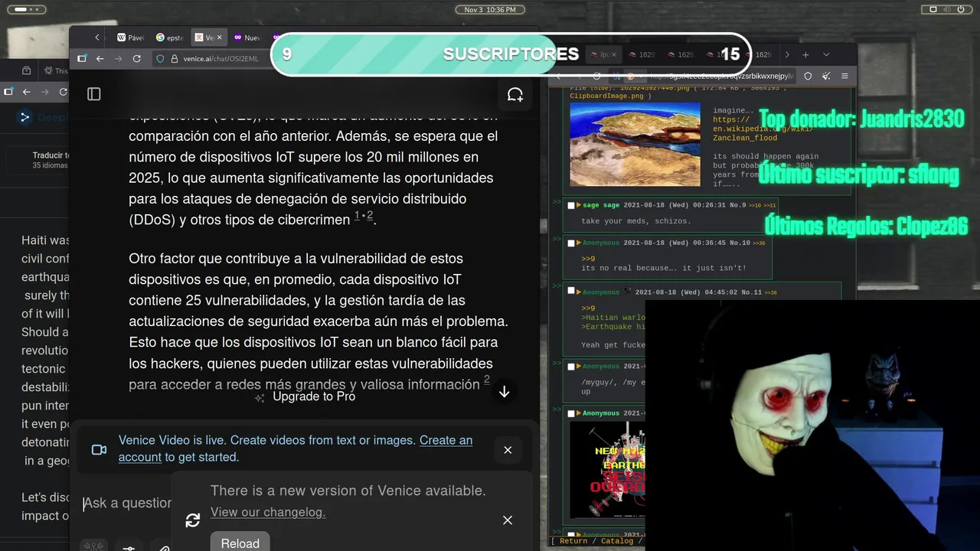Follow the >>10 backlink on post No.9
This screenshot has height=551, width=980.
tap(754, 206)
